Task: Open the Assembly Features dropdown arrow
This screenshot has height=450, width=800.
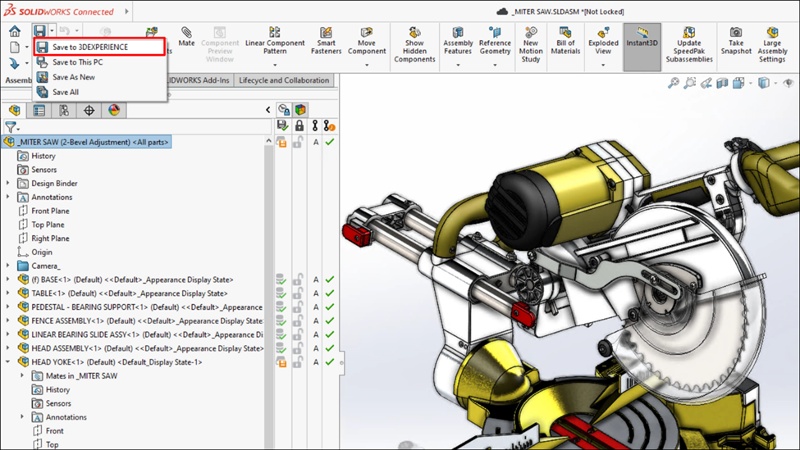Action: pyautogui.click(x=458, y=66)
